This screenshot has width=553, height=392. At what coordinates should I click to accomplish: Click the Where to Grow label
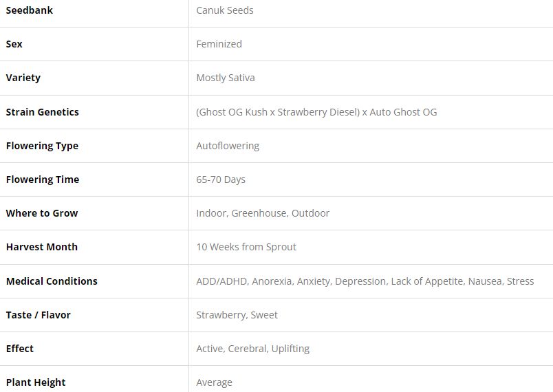42,213
